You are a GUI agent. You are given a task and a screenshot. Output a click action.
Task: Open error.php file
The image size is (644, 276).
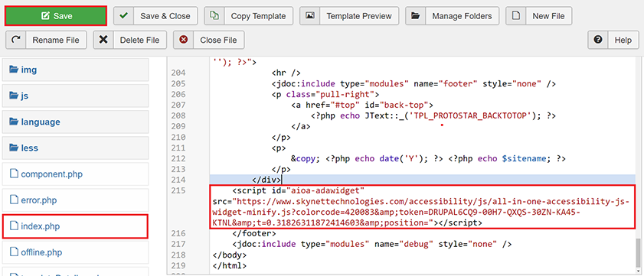[75, 200]
